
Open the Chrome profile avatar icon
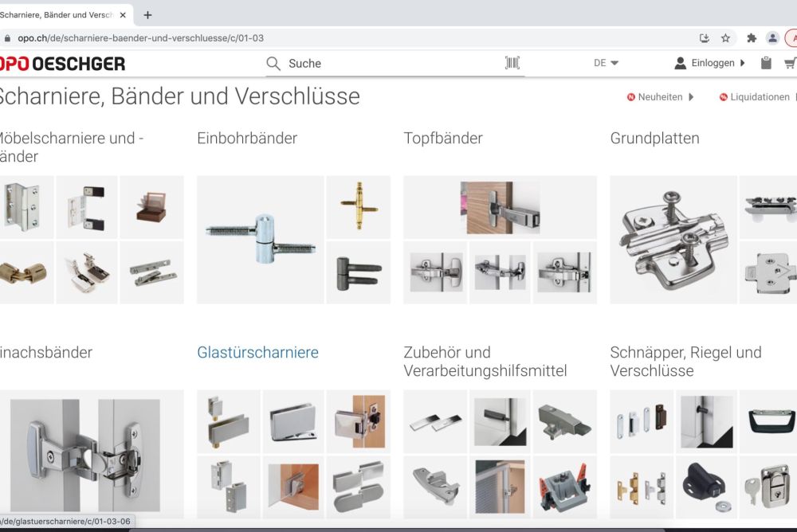coord(772,37)
